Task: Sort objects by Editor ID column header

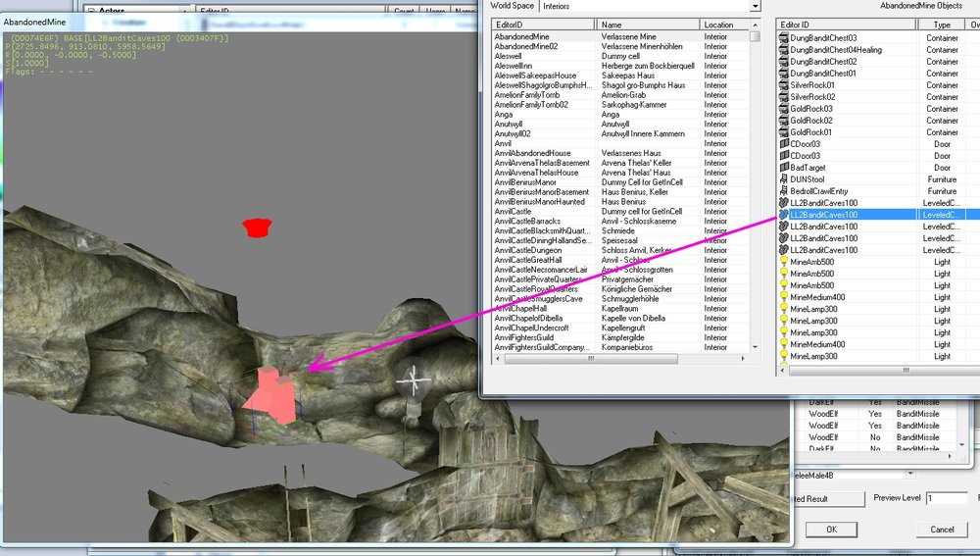Action: pos(847,25)
